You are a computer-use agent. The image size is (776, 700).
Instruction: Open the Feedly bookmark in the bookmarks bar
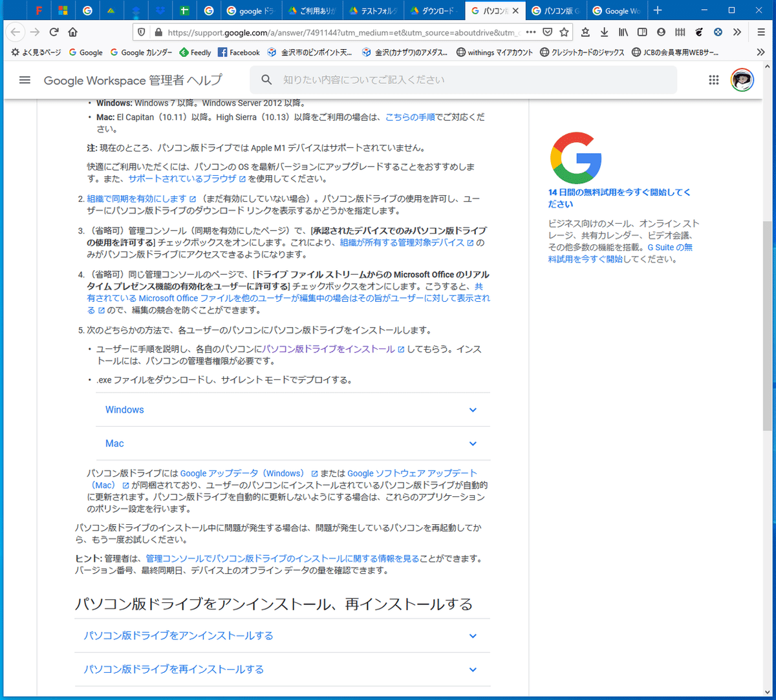[x=195, y=52]
